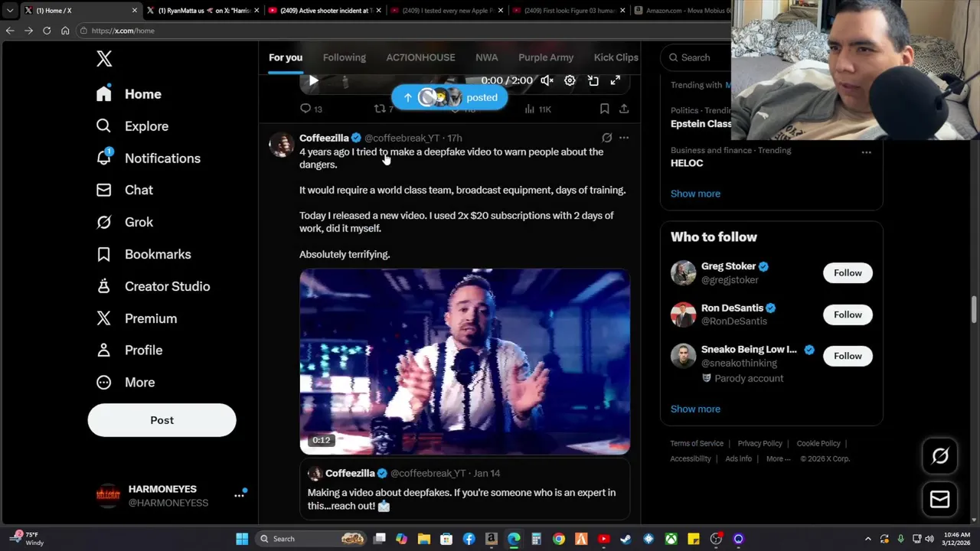Click Show more under Who to follow

pyautogui.click(x=695, y=409)
